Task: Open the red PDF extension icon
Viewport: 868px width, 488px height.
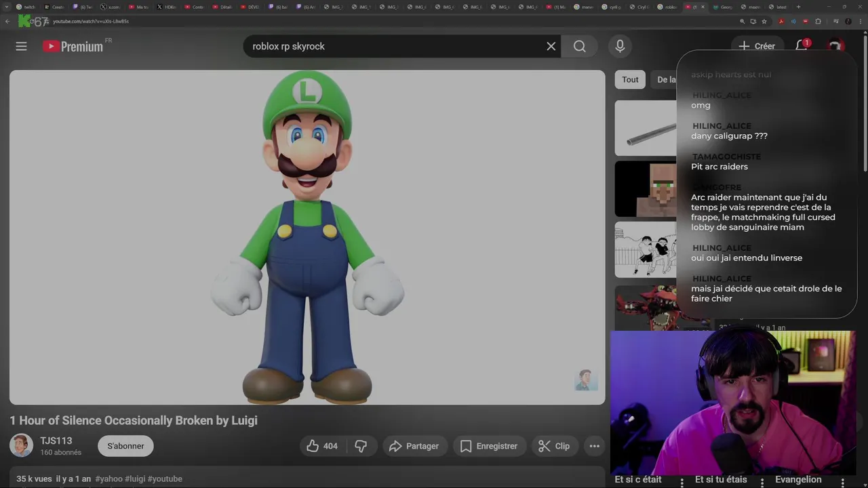Action: [781, 21]
